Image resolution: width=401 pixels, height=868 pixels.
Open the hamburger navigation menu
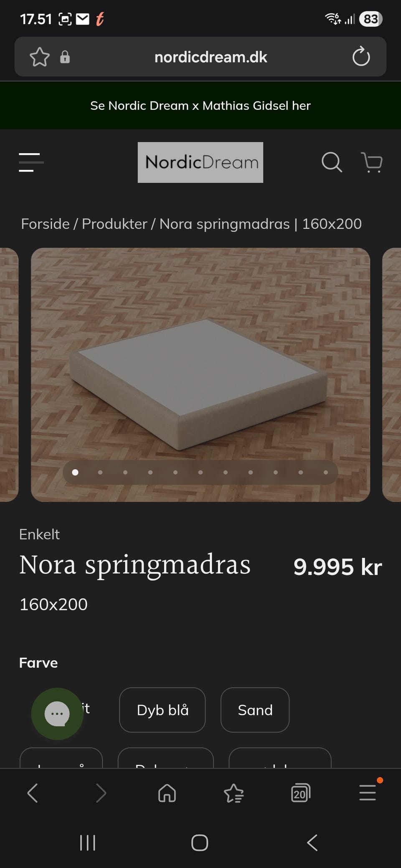(31, 162)
